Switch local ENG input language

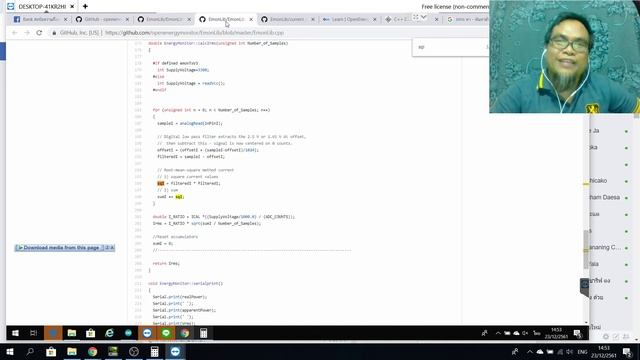tap(582, 351)
